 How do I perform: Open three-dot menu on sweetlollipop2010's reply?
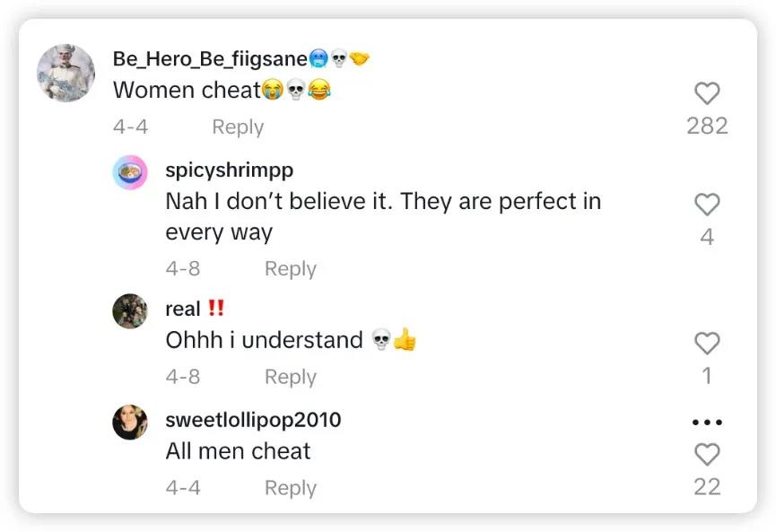pos(707,423)
